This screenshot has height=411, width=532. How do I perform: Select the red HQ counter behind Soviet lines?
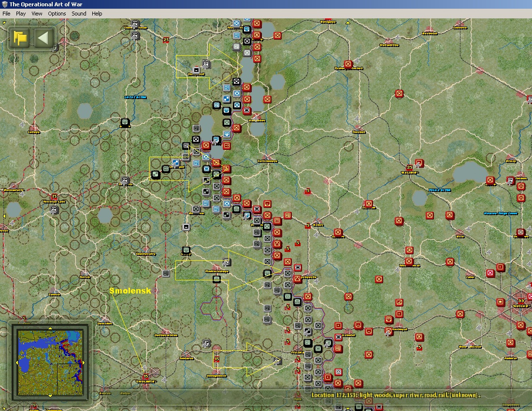288,215
